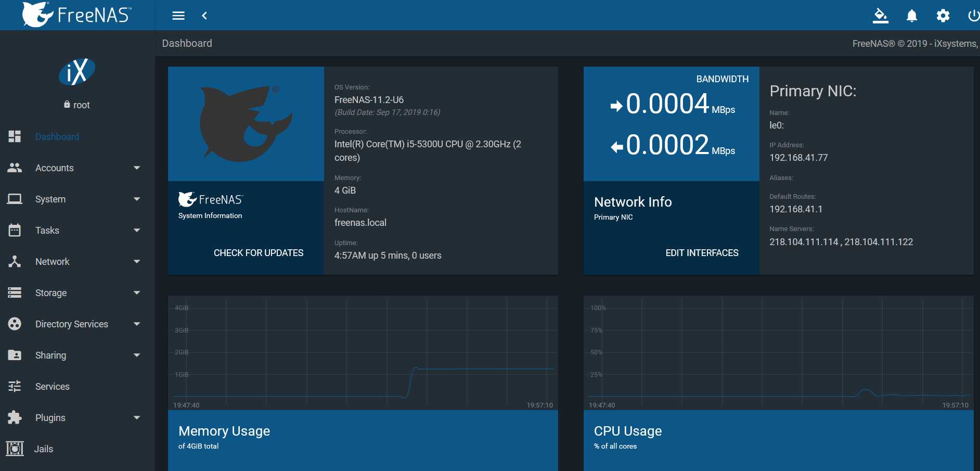Collapse sidebar with the back chevron
The height and width of the screenshot is (471, 980).
(204, 16)
